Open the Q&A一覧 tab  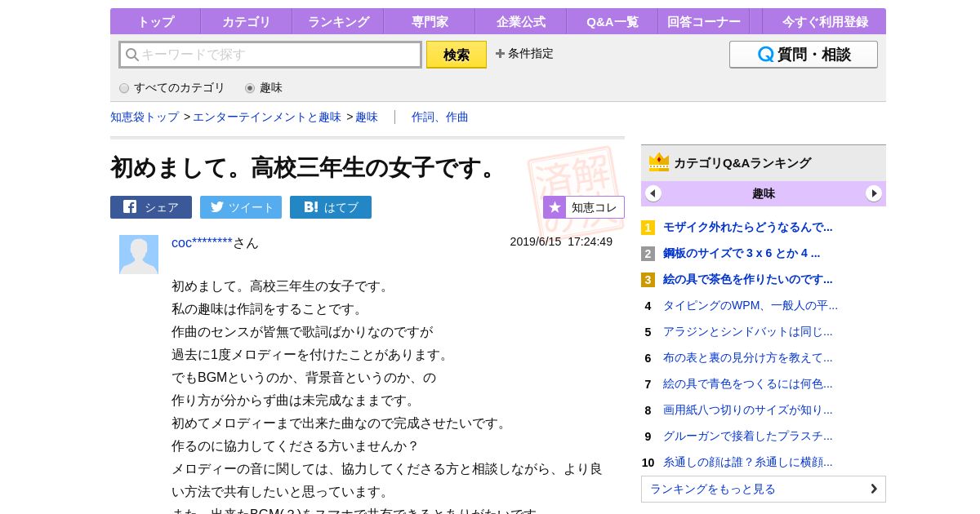(612, 22)
